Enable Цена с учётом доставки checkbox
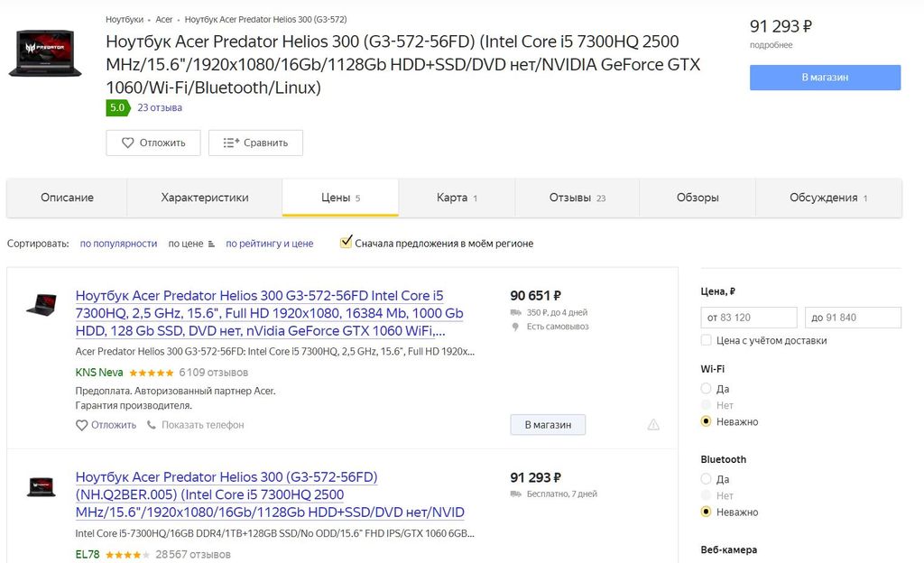 point(707,340)
